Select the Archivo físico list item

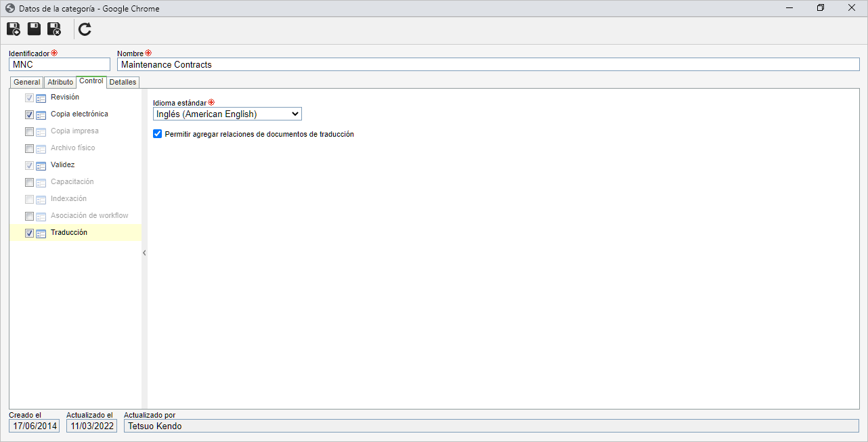point(75,148)
